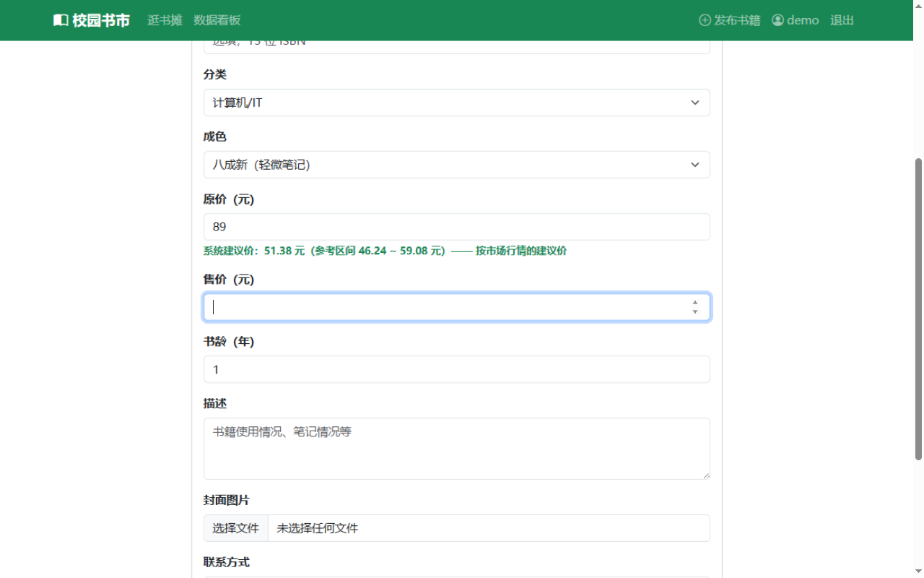Open the demo user profile
This screenshot has width=924, height=578.
796,20
